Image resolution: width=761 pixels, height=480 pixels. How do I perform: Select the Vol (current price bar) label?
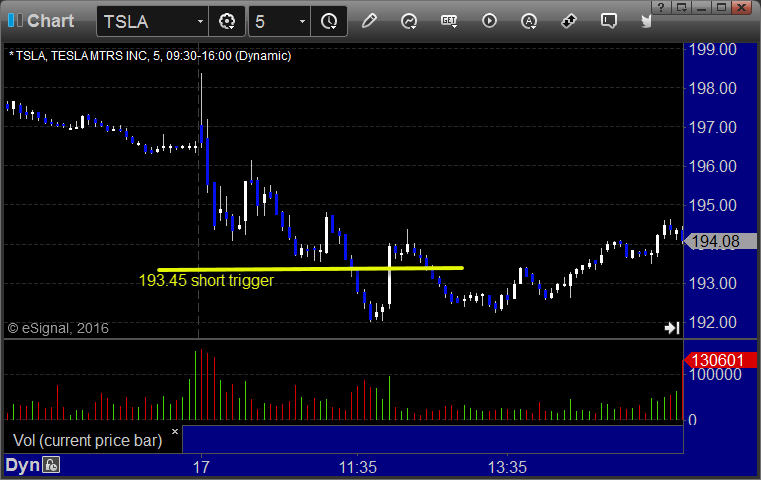pos(88,440)
